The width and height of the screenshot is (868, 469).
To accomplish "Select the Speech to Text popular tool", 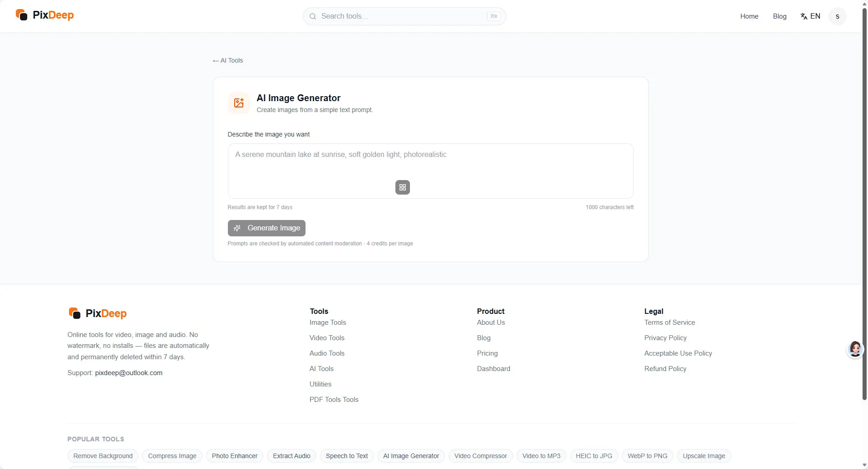I will coord(347,456).
